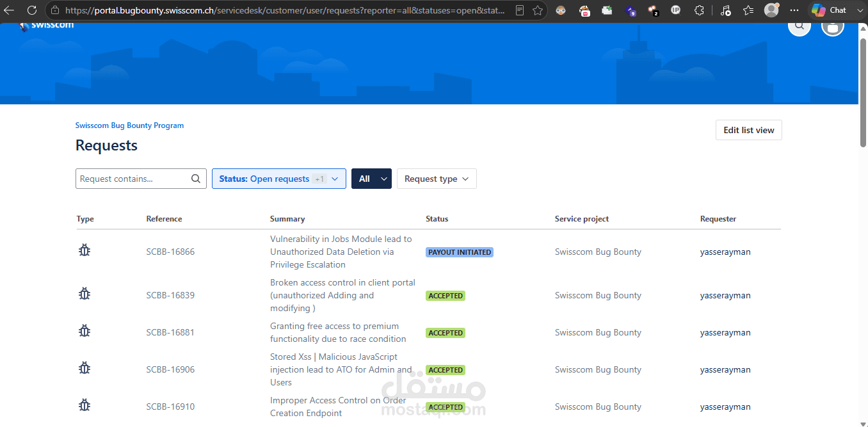Go back using the browser back arrow
The height and width of the screenshot is (427, 868).
(x=10, y=10)
